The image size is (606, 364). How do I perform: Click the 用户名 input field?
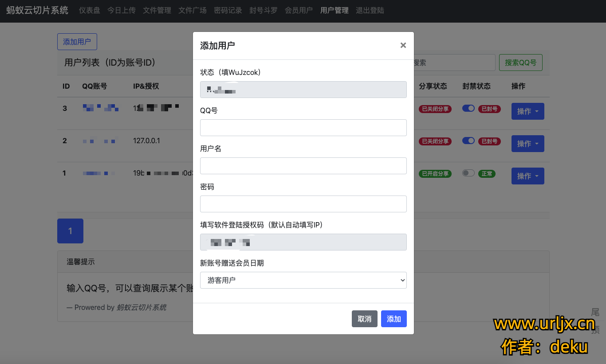click(x=303, y=166)
